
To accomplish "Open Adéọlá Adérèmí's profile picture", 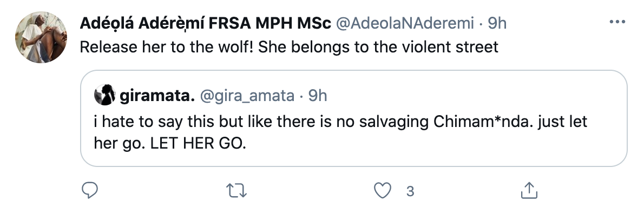I will (x=41, y=37).
